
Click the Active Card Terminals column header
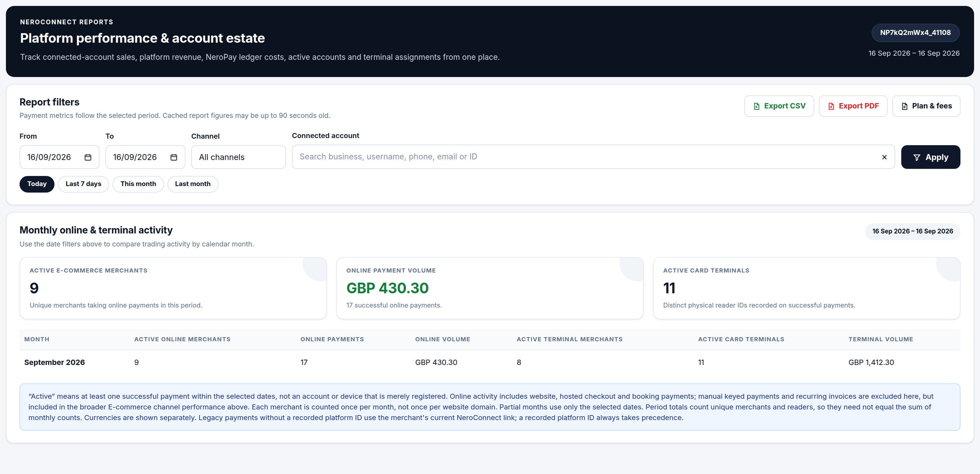(x=741, y=339)
